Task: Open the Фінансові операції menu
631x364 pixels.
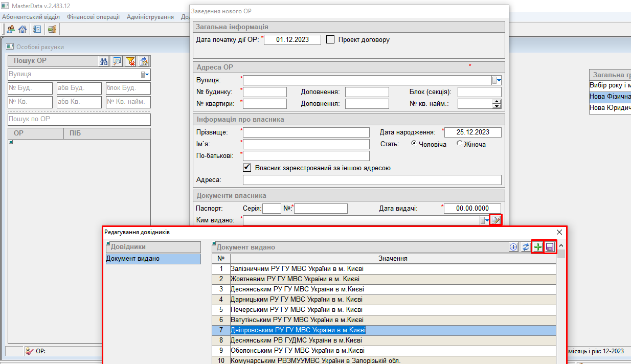Action: (93, 17)
